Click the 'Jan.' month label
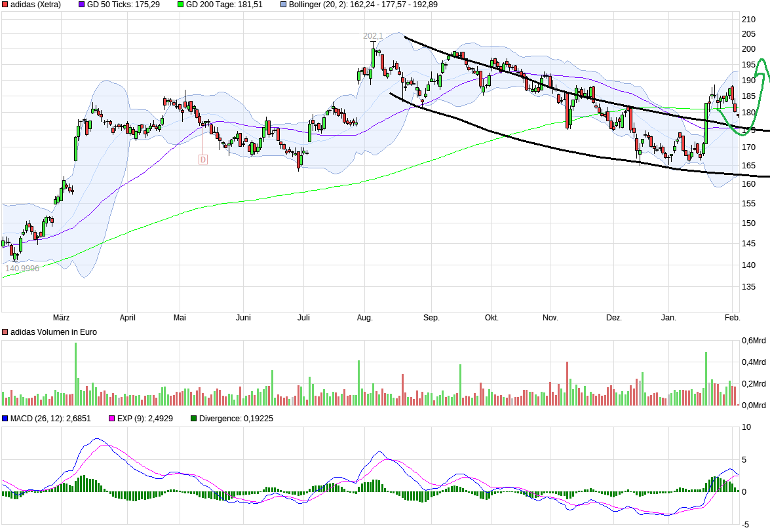The width and height of the screenshot is (770, 532). click(x=669, y=318)
